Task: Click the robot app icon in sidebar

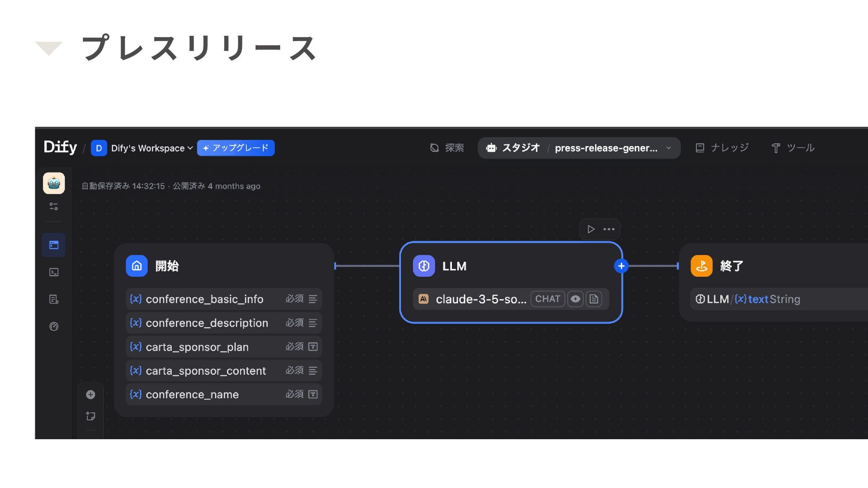Action: click(54, 183)
